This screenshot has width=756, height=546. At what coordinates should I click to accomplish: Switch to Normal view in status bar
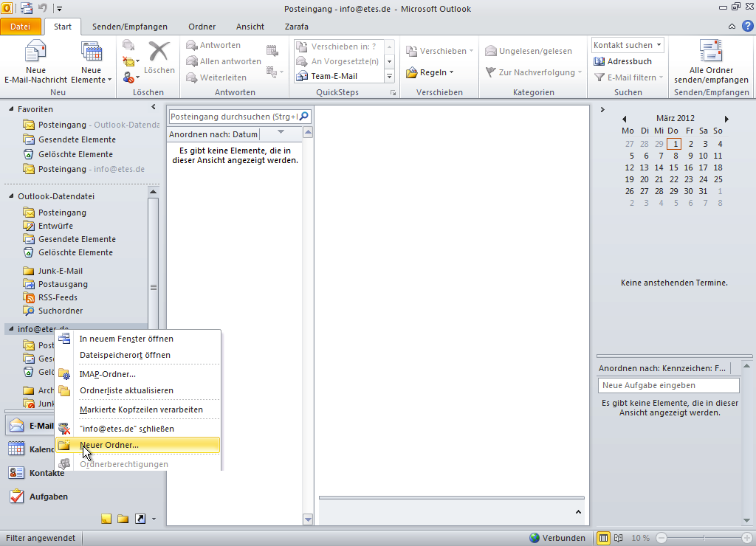point(603,538)
